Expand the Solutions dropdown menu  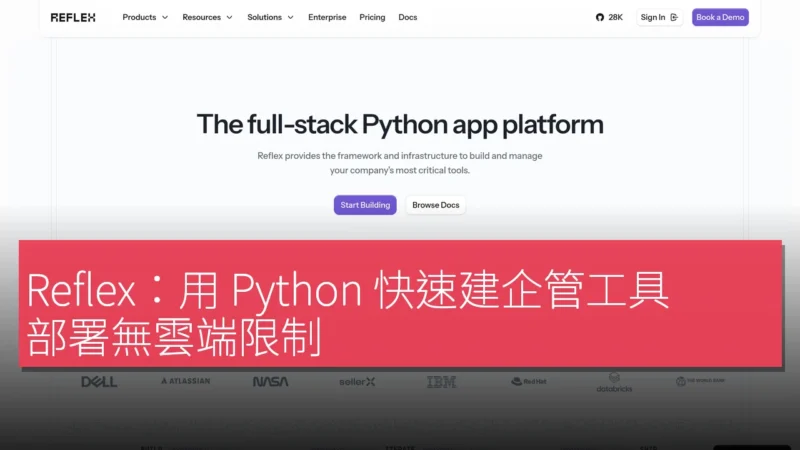[270, 17]
